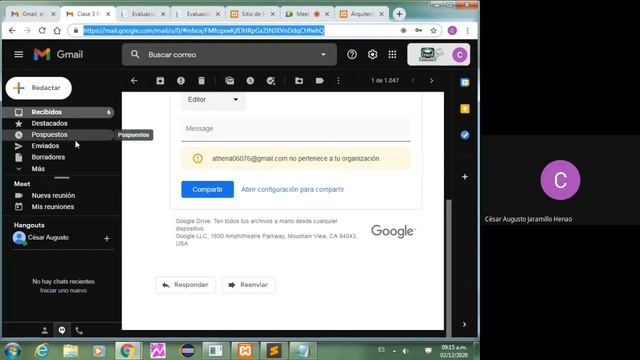Focus the Message text field

click(x=296, y=129)
